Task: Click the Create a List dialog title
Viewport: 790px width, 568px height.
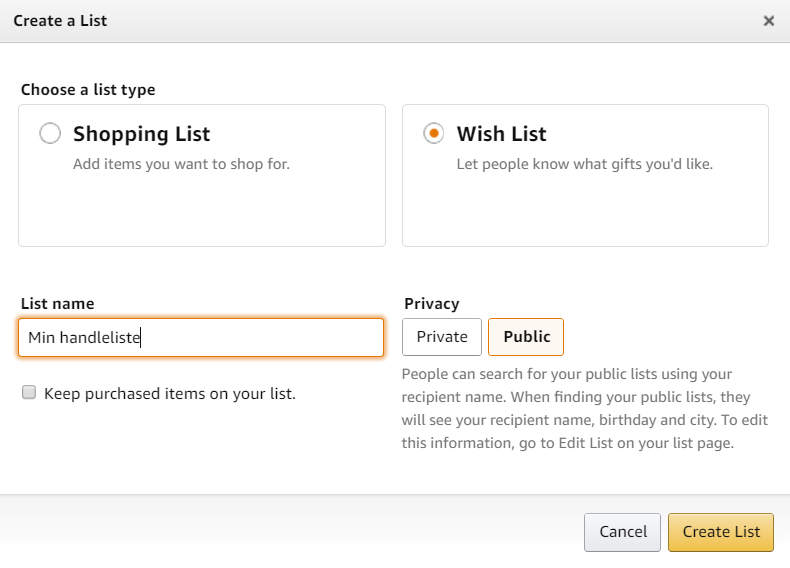Action: coord(60,21)
